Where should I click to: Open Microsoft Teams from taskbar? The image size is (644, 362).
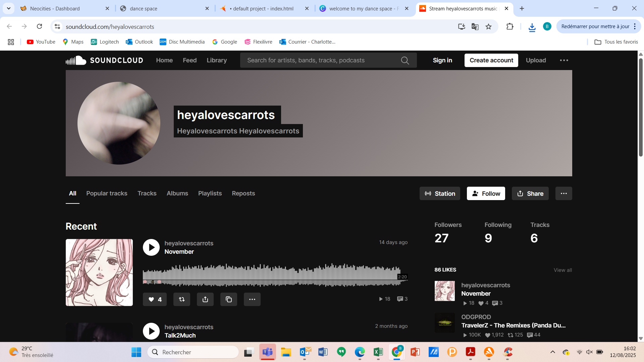tap(267, 352)
